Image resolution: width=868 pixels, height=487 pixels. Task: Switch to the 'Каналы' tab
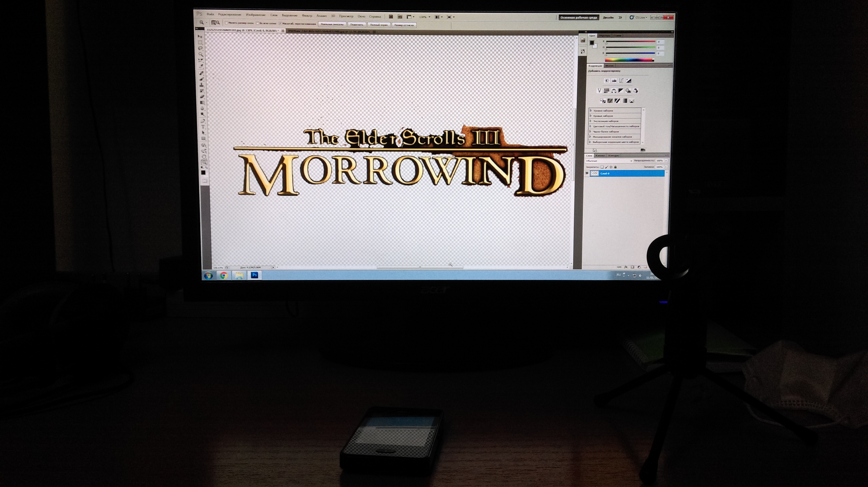pyautogui.click(x=600, y=155)
